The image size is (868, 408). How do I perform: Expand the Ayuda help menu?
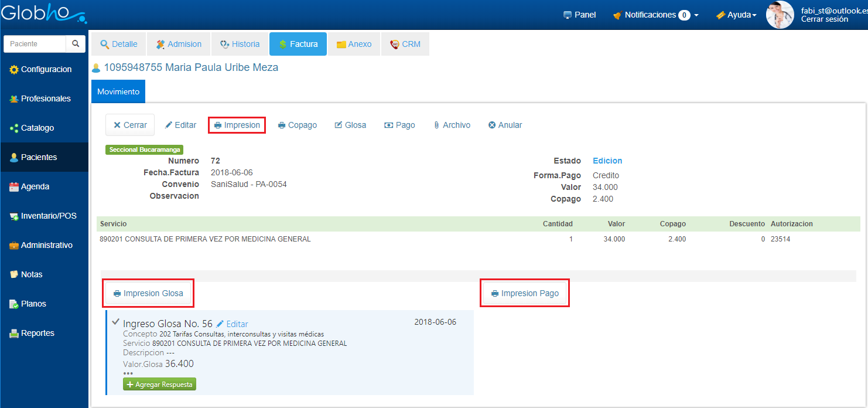(736, 15)
